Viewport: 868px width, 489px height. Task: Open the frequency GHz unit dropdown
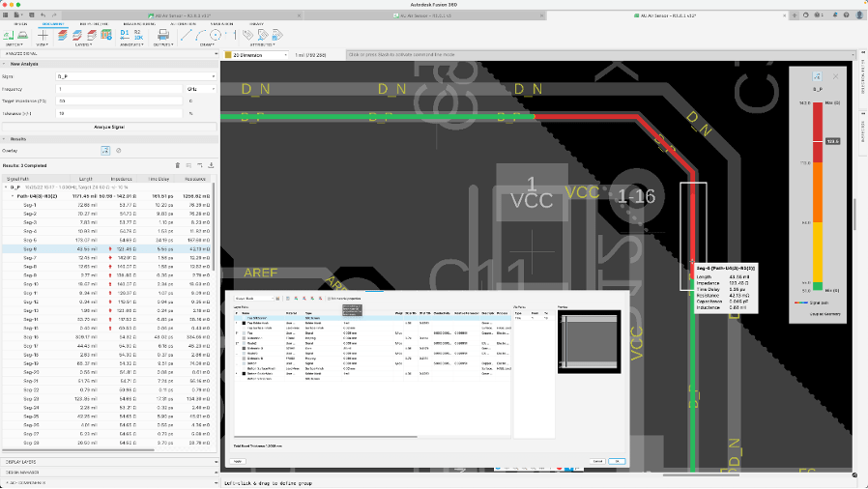tap(200, 89)
